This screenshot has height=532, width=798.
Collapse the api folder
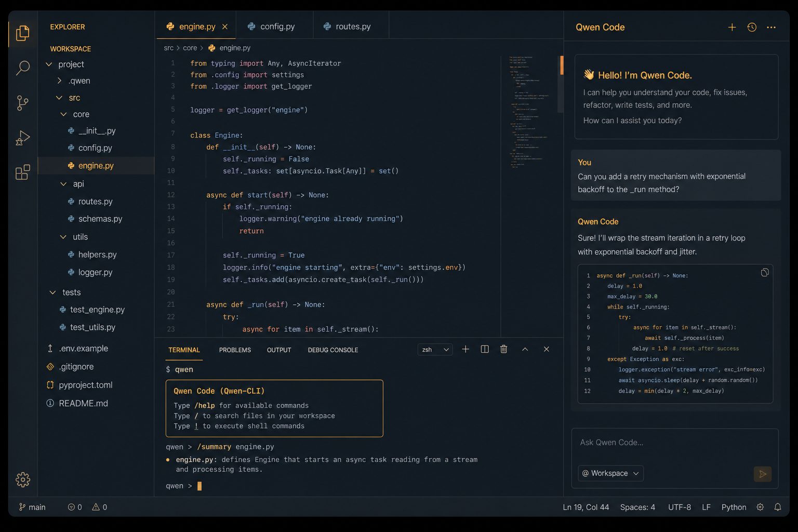(x=63, y=184)
